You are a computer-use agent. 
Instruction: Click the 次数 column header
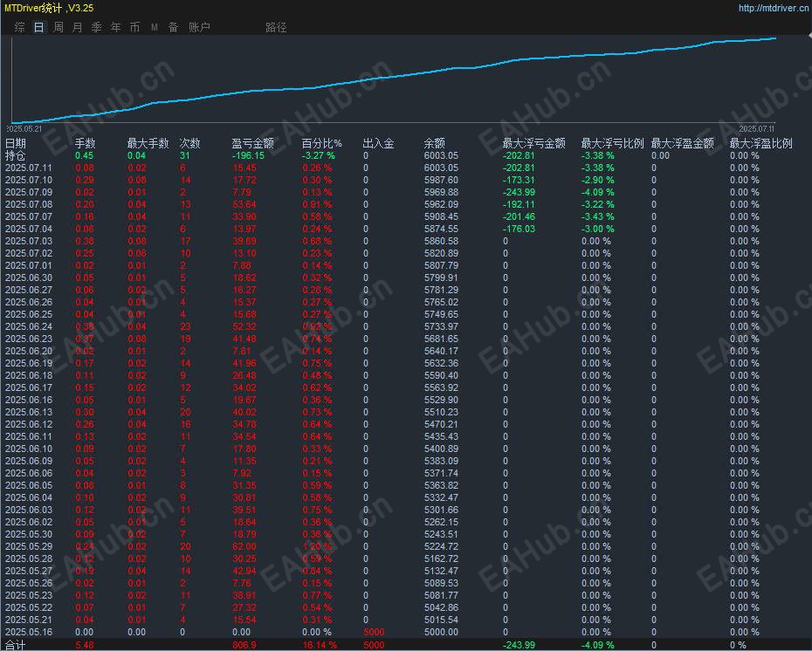pyautogui.click(x=189, y=143)
